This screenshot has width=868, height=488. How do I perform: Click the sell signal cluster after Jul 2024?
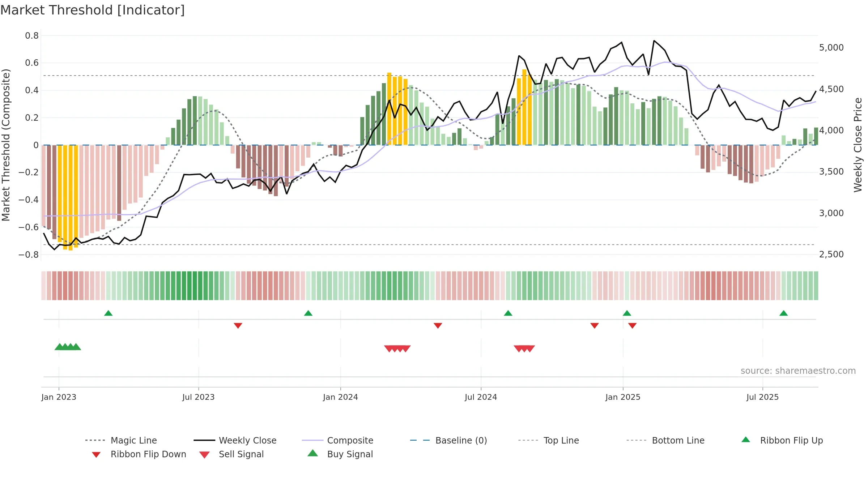click(524, 349)
